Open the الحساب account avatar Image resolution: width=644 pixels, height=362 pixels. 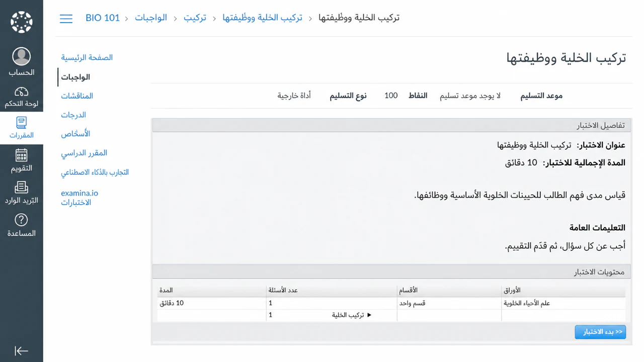click(22, 56)
